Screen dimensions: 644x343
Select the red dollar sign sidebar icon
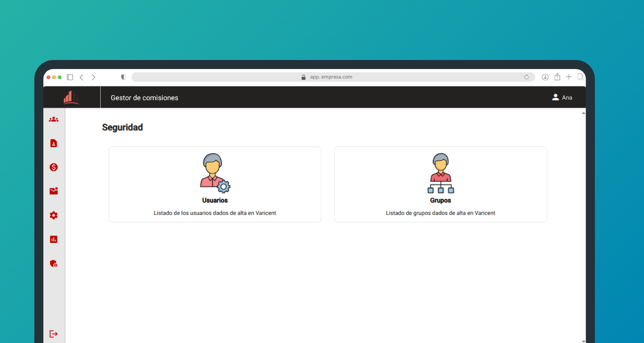[x=54, y=167]
